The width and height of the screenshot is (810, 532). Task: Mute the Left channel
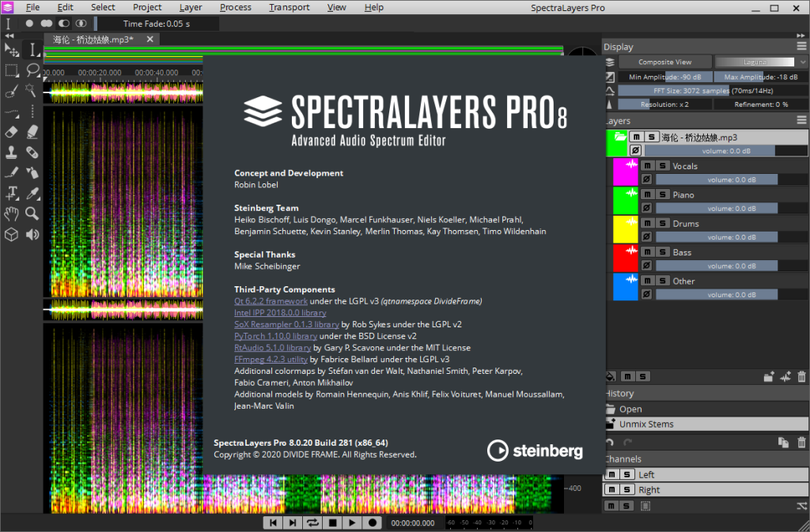612,474
